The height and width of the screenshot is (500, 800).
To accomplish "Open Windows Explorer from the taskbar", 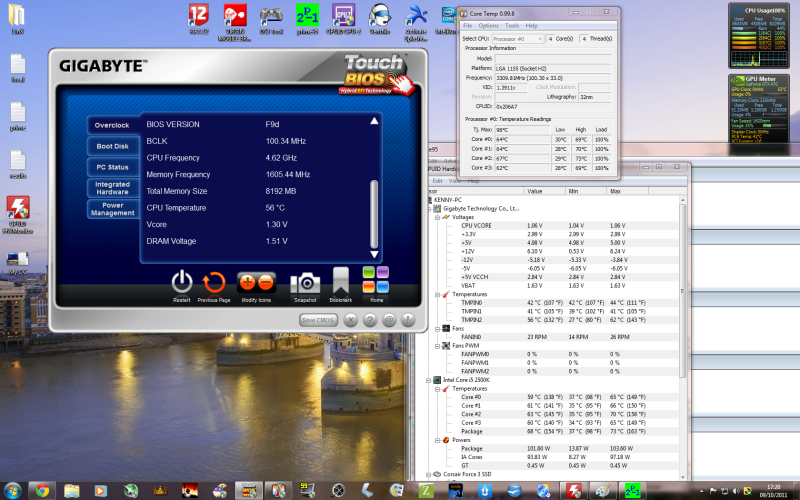I will (71, 490).
